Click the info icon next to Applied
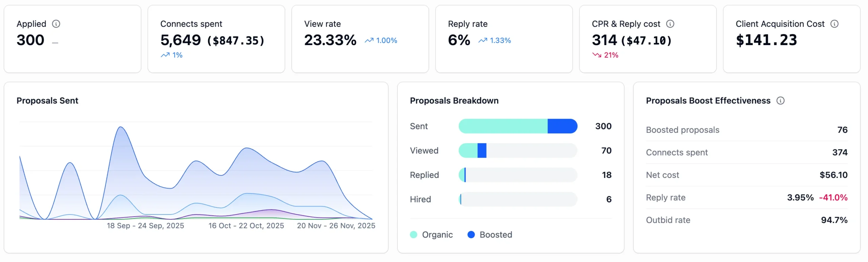The height and width of the screenshot is (262, 868). pos(56,24)
